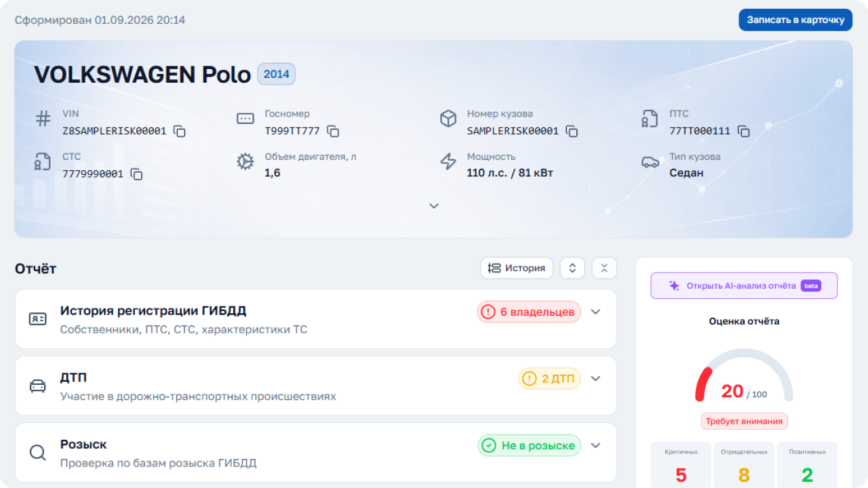868x488 pixels.
Task: Click the Требует внимания label
Action: click(744, 421)
